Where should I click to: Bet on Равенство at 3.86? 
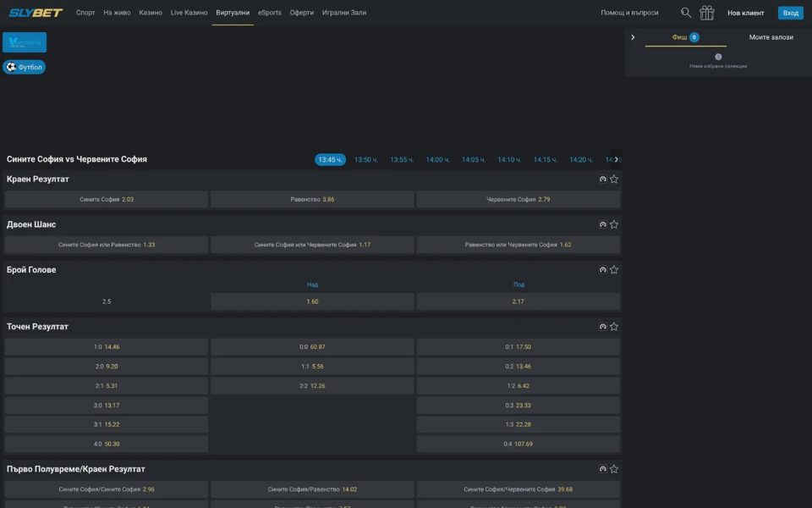click(x=312, y=199)
